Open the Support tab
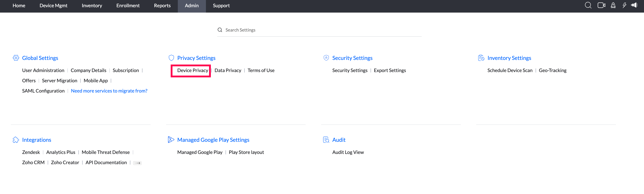This screenshot has height=194, width=644. point(221,6)
